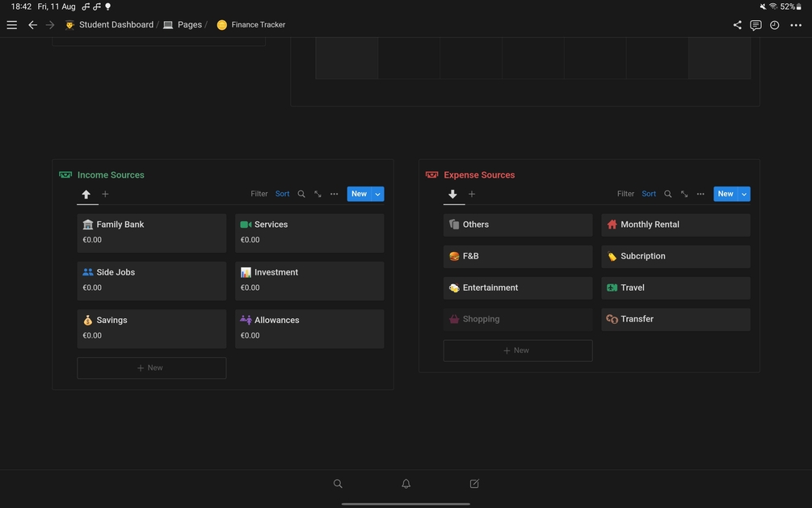Image resolution: width=812 pixels, height=508 pixels.
Task: Click New button in Expense Sources
Action: (726, 194)
